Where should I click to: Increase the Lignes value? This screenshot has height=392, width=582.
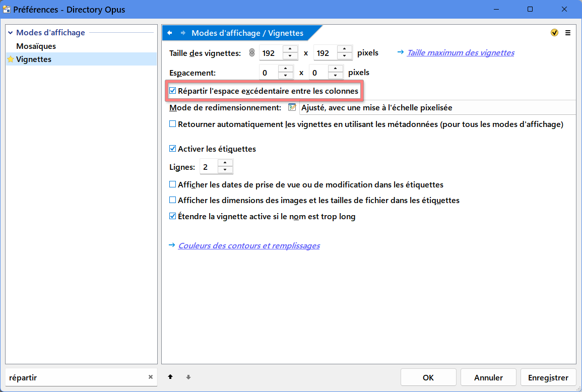(225, 163)
